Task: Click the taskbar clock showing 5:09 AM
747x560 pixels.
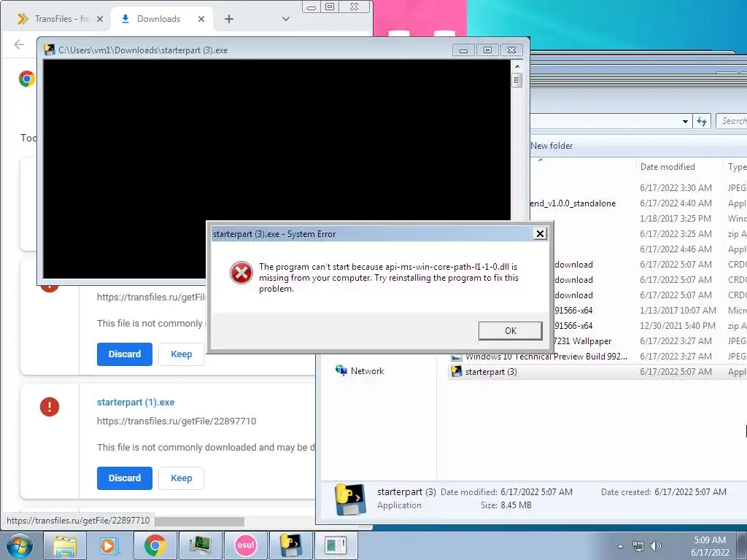Action: tap(710, 546)
